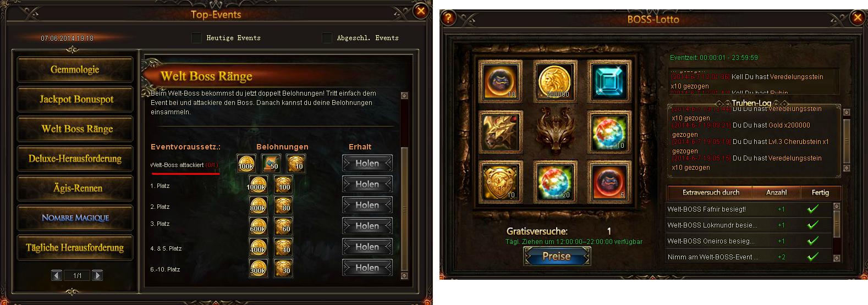
Task: Click the golden dragon armor prize icon
Action: tap(501, 131)
